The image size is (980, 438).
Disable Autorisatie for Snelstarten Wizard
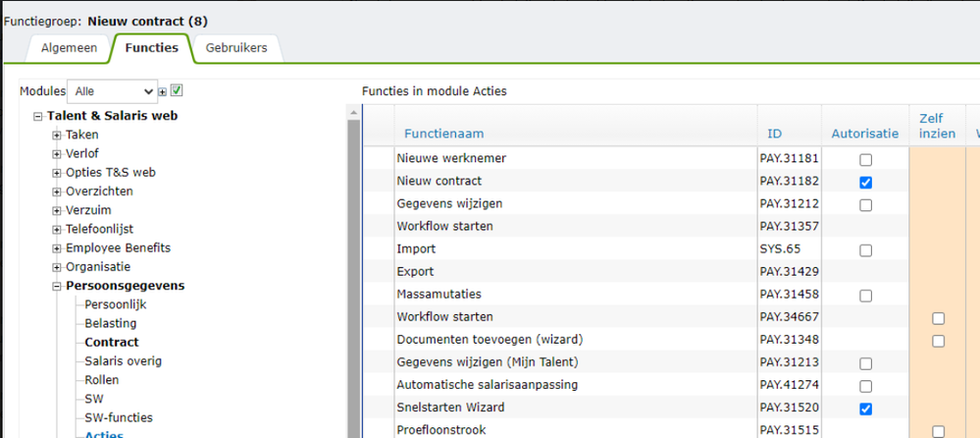coord(865,409)
